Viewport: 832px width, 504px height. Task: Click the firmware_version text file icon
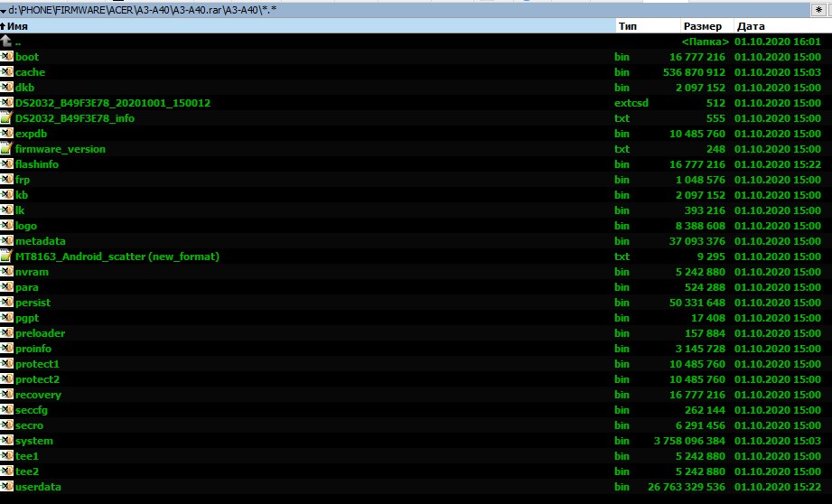tap(7, 149)
